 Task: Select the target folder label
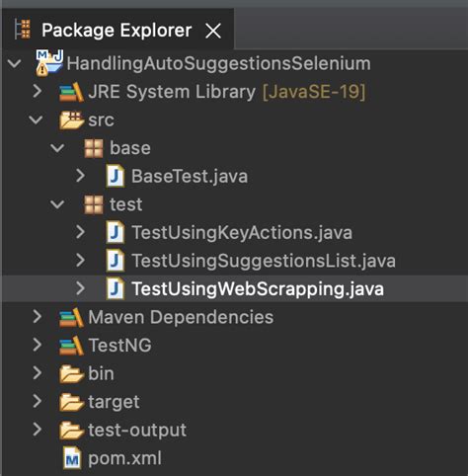[x=114, y=402]
